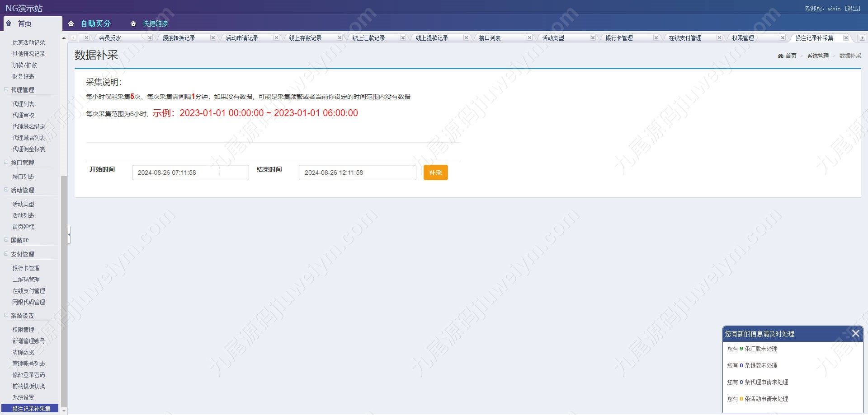
Task: Close the 投注记录补采集 tab
Action: (846, 38)
